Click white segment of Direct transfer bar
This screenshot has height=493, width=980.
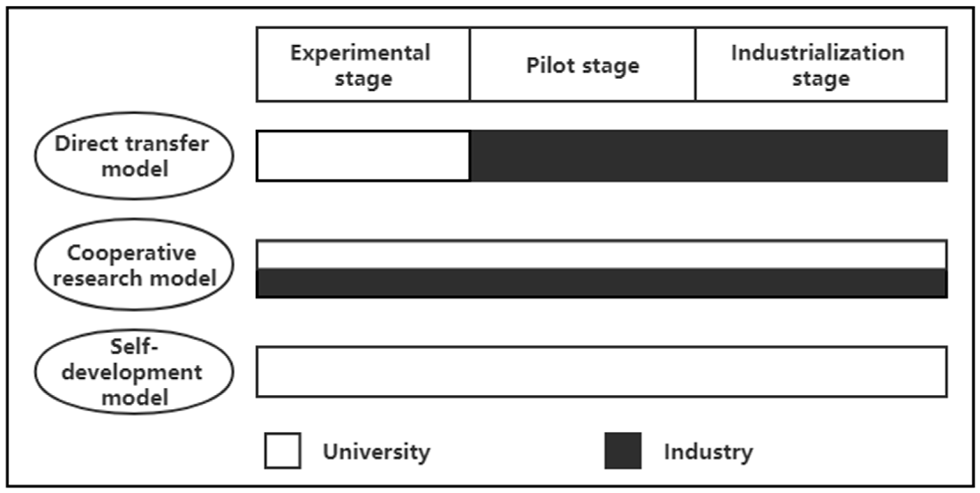pyautogui.click(x=363, y=156)
